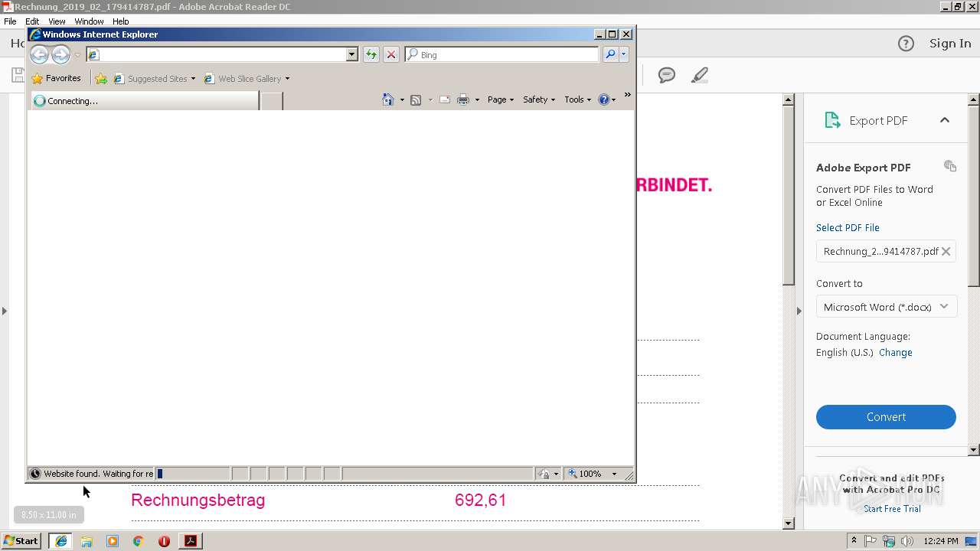The image size is (980, 551).
Task: Click the page loading progress bar
Action: click(x=191, y=474)
